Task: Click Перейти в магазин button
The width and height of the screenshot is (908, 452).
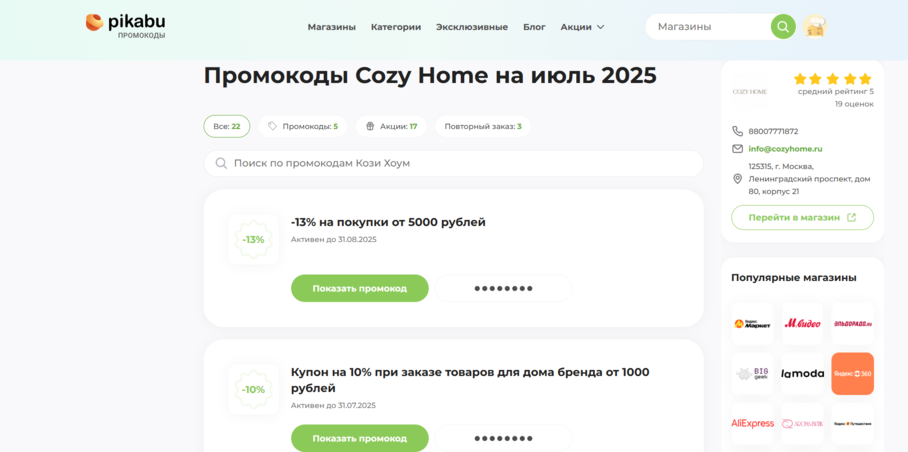Action: [802, 218]
